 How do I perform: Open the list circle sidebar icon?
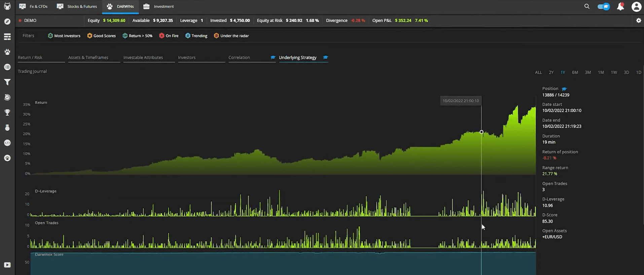[7, 67]
